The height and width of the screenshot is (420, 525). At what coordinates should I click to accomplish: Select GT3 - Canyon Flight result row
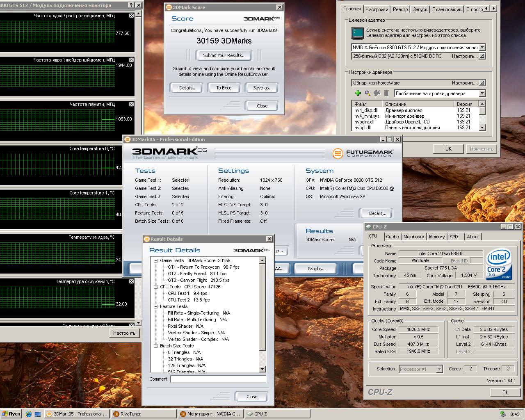(x=199, y=280)
